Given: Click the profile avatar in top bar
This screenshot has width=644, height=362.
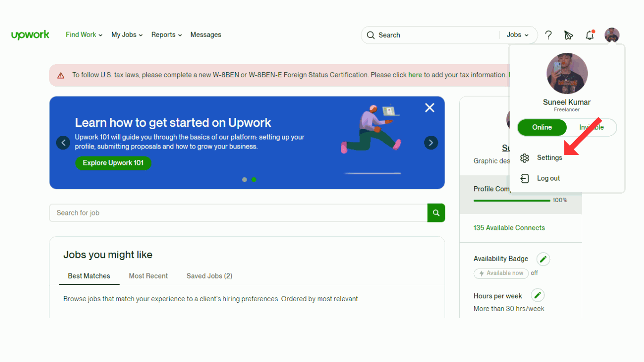Looking at the screenshot, I should click(612, 35).
